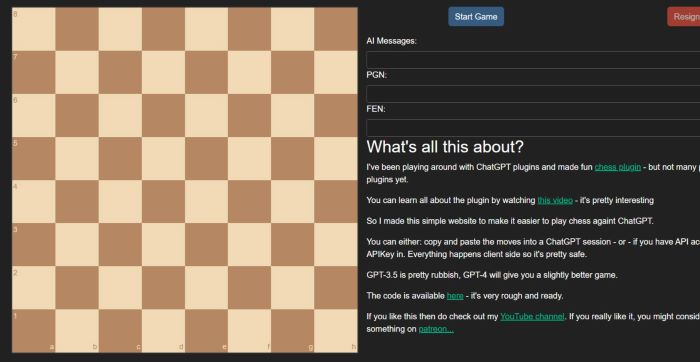Image resolution: width=700 pixels, height=362 pixels.
Task: Select square d7 on the board
Action: (x=163, y=72)
